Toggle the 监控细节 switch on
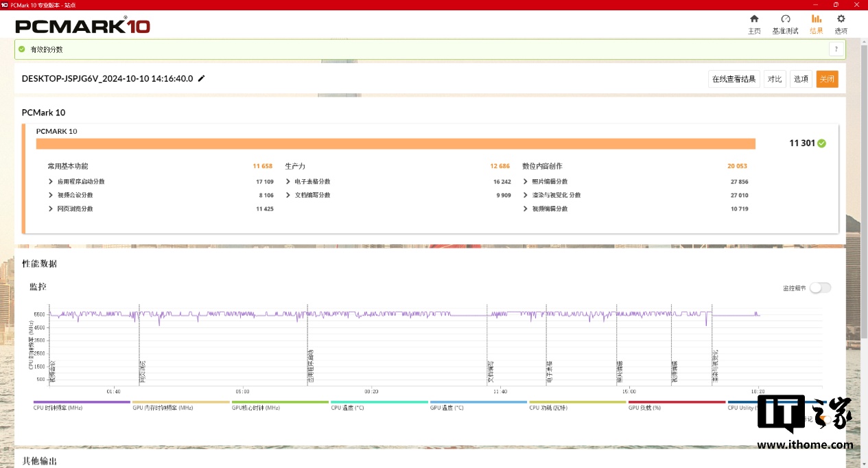Screen dimensions: 868x468 [x=820, y=288]
